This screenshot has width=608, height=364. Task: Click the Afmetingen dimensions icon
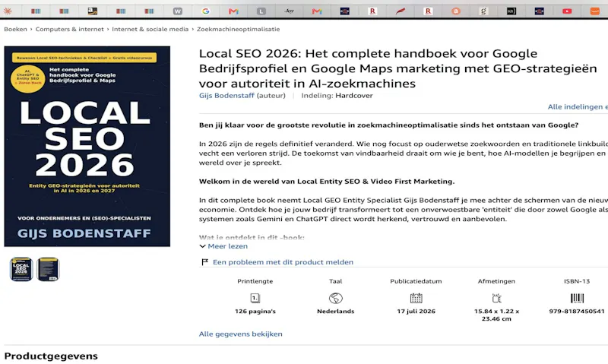click(496, 298)
